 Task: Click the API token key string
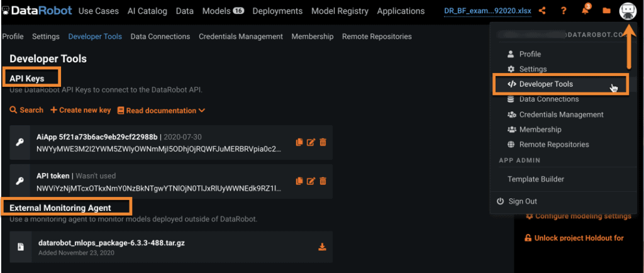click(159, 189)
